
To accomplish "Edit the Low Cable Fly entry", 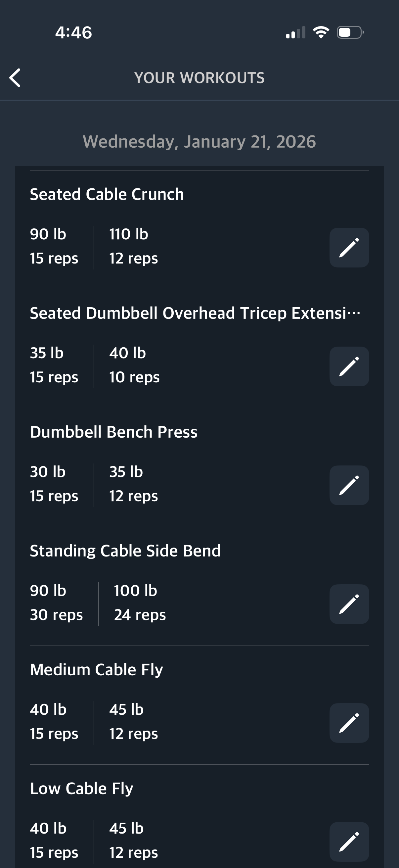I will coord(349,842).
